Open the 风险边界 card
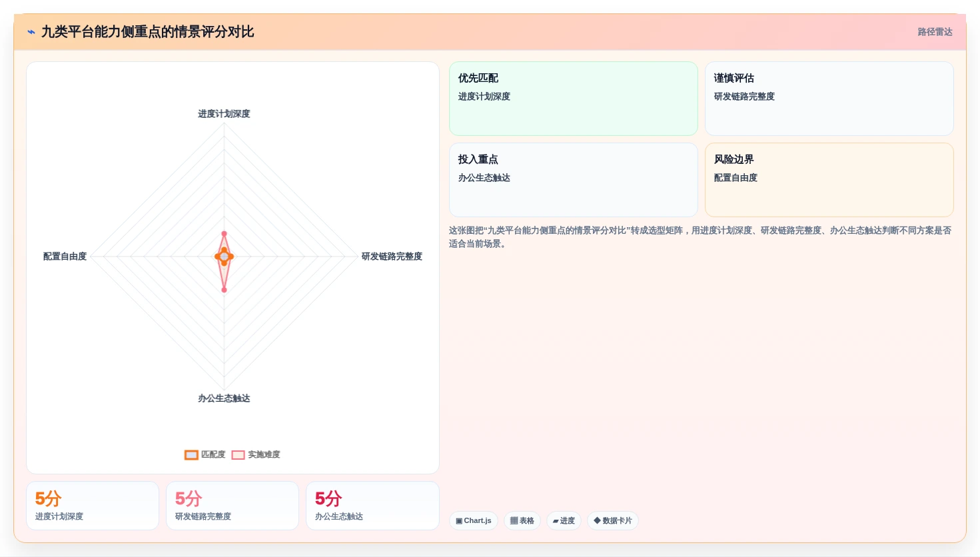This screenshot has width=980, height=557. [829, 180]
